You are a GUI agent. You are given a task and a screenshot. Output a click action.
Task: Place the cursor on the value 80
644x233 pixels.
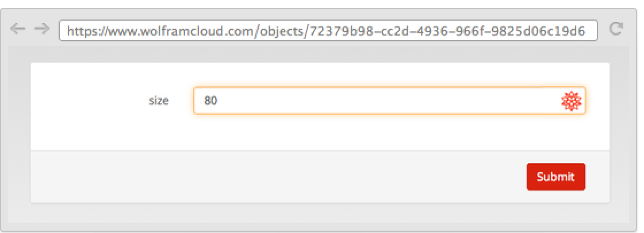[x=210, y=101]
